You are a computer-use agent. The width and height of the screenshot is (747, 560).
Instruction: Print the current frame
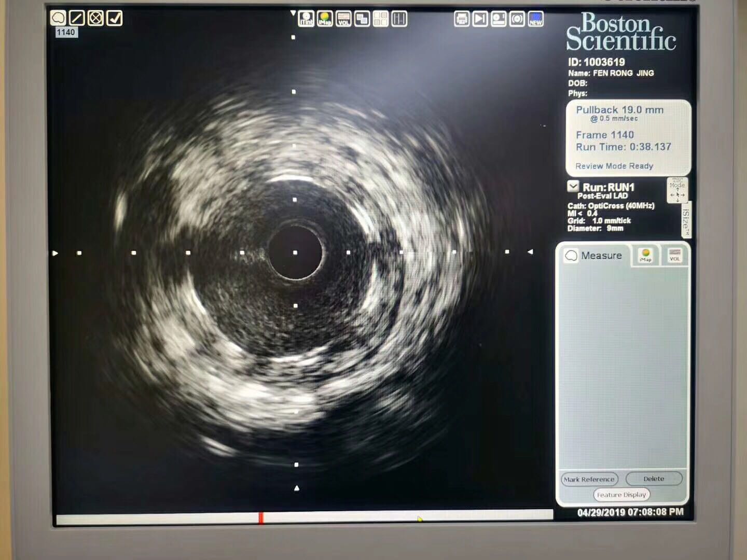(461, 19)
